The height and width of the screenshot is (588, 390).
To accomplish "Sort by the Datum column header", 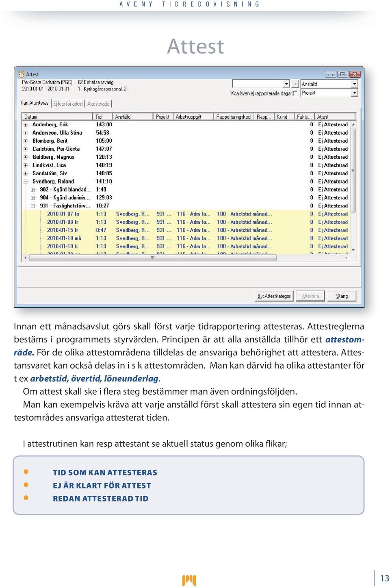I will tap(57, 117).
